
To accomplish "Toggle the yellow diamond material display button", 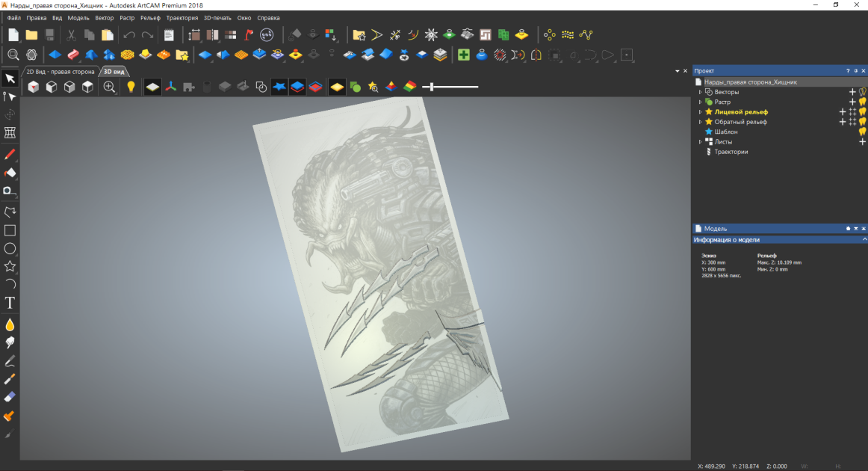I will (x=337, y=87).
